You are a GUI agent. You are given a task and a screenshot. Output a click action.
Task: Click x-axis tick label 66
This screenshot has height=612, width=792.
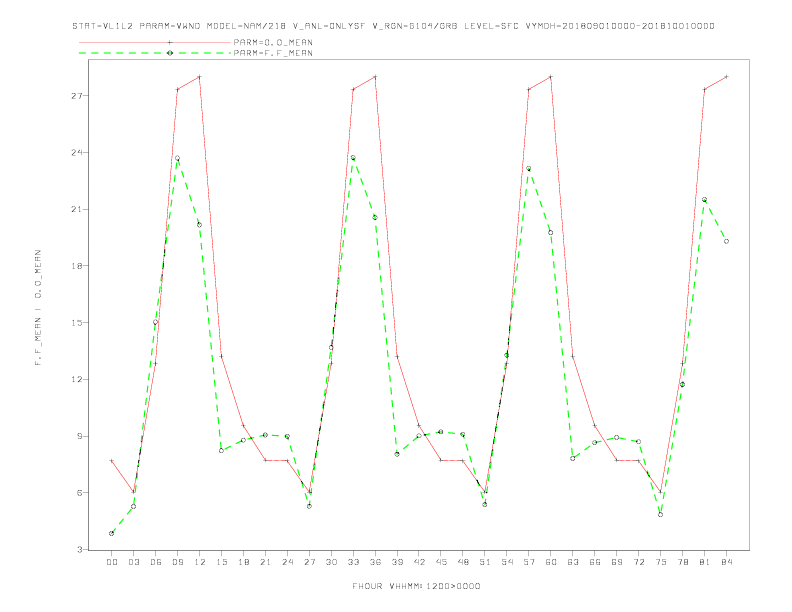point(595,562)
